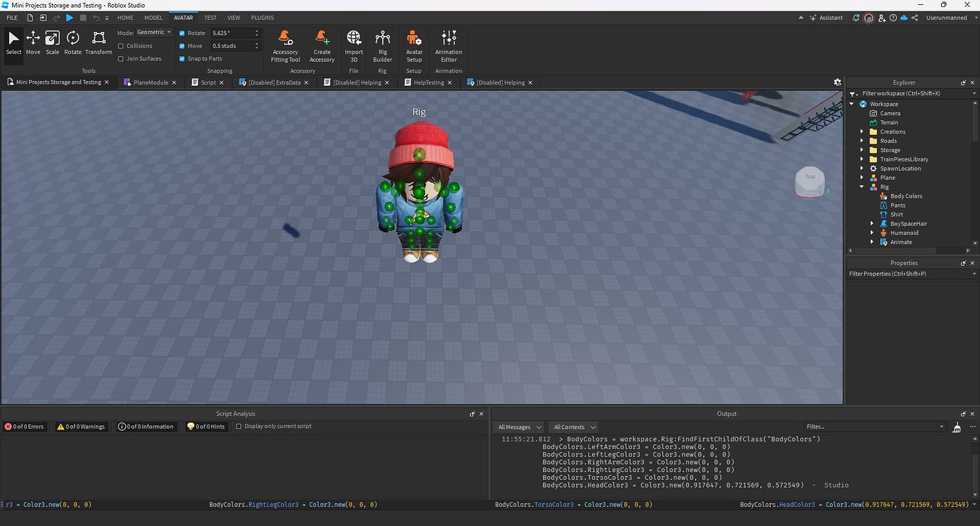Toggle the Rotate snapping checkbox

[x=182, y=33]
